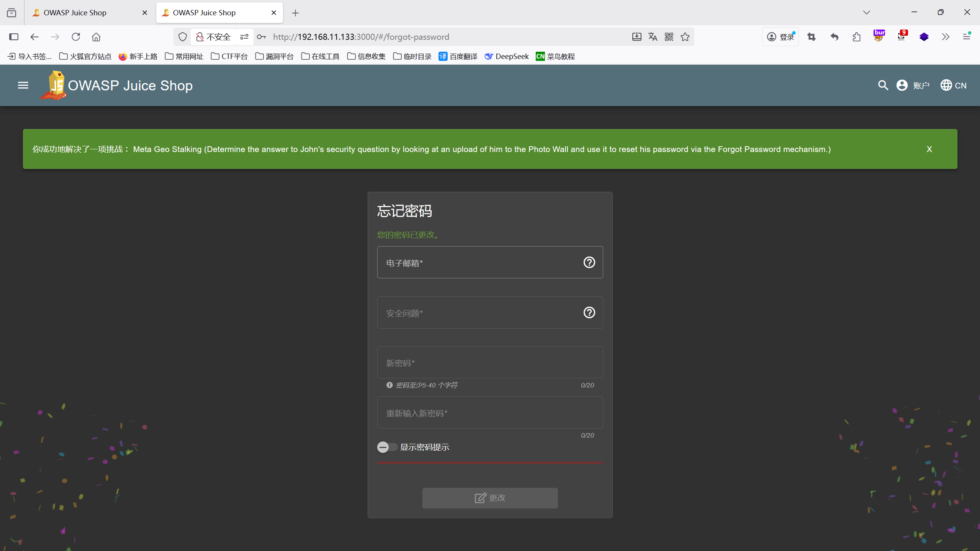Click the QR code icon in the address bar

pyautogui.click(x=669, y=37)
